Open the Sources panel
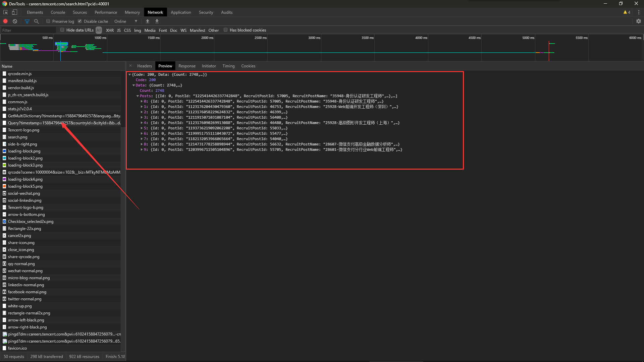 pyautogui.click(x=80, y=12)
